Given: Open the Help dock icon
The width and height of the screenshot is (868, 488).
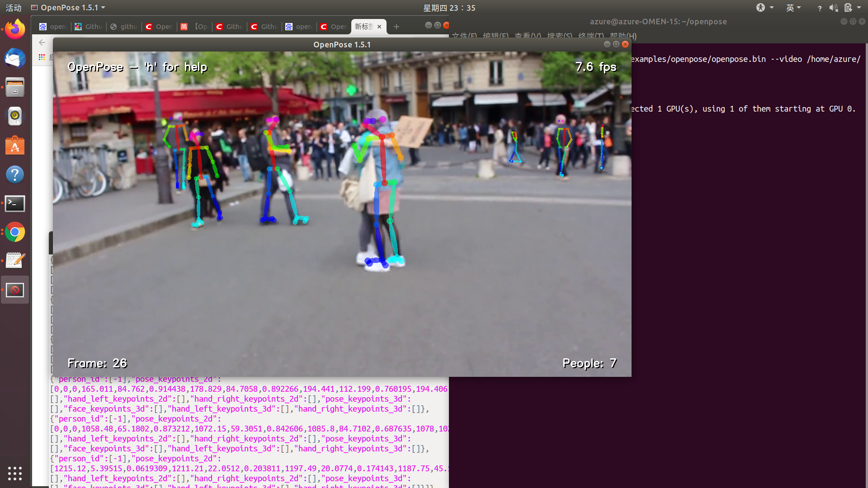Looking at the screenshot, I should [x=15, y=174].
